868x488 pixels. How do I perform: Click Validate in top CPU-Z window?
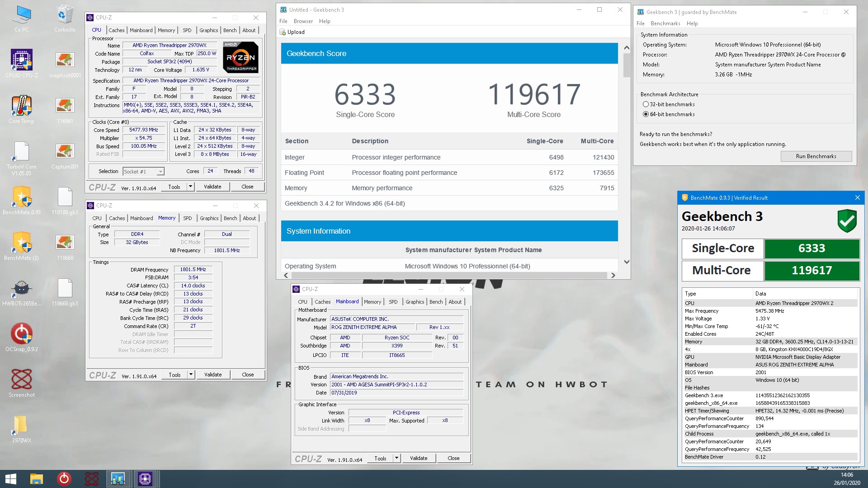tap(212, 187)
